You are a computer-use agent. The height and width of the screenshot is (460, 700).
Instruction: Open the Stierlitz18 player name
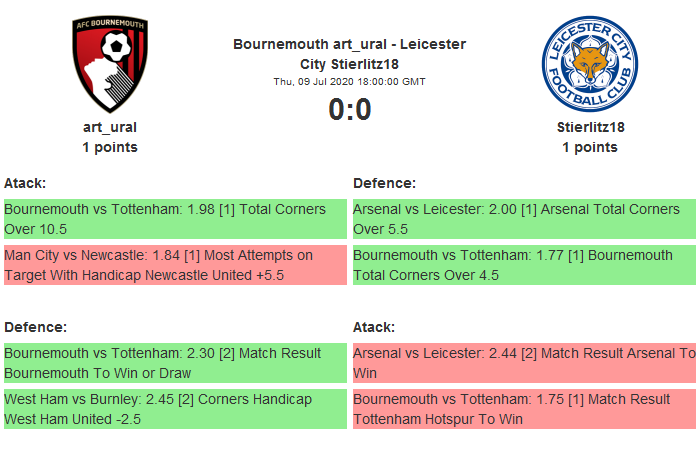click(589, 127)
